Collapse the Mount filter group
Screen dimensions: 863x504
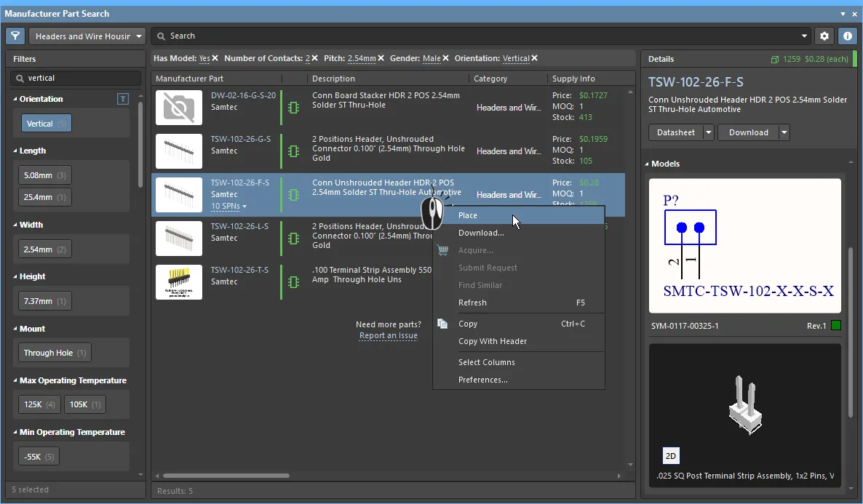coord(15,329)
